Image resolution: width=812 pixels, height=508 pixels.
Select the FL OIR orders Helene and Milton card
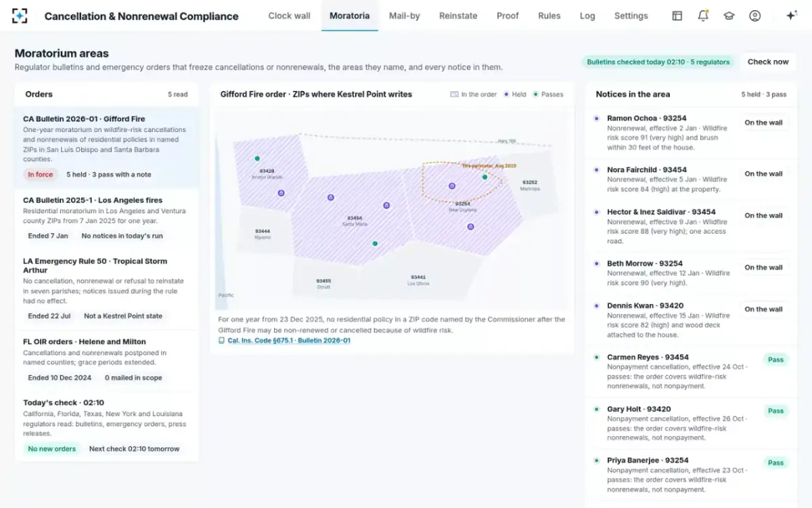[107, 360]
